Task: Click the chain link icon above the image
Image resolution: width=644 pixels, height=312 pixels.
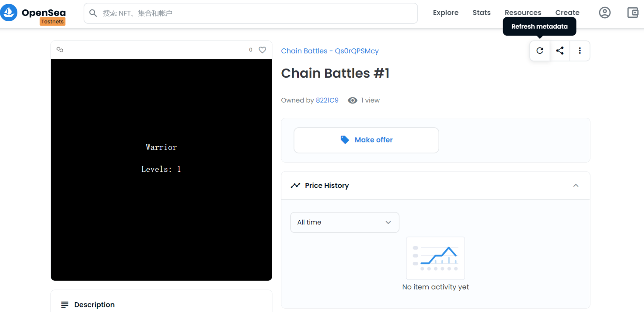Action: click(60, 50)
